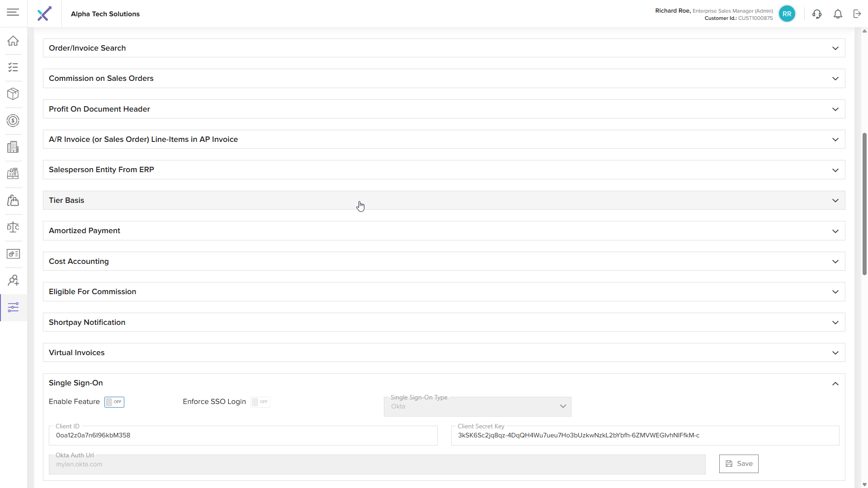This screenshot has width=868, height=488.
Task: Open the notifications bell
Action: tap(838, 14)
